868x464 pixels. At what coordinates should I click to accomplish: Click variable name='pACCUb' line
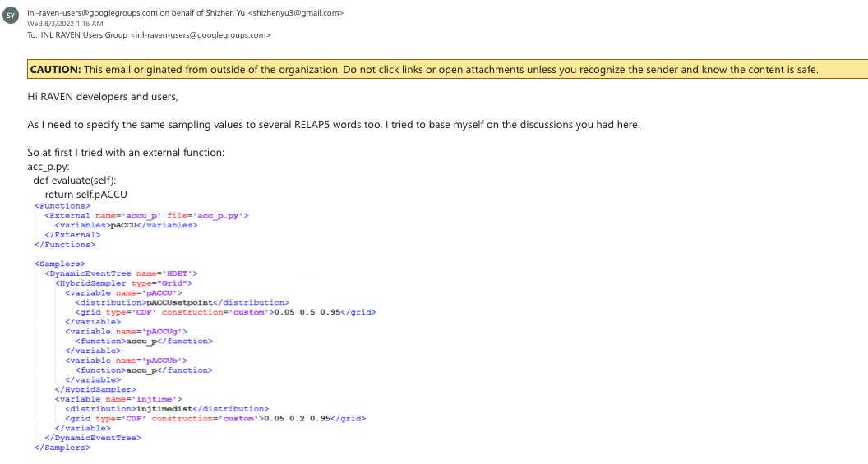pos(127,361)
